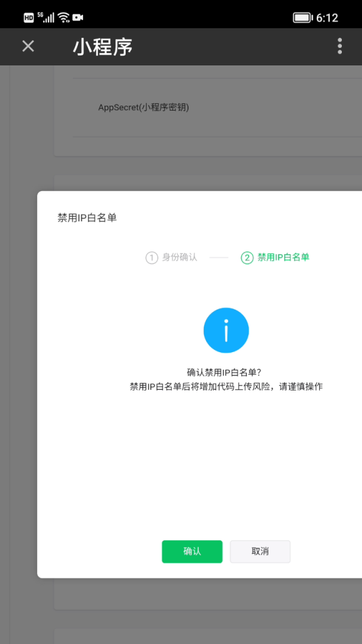The width and height of the screenshot is (362, 644).
Task: Click the risk warning text about 代码上传风险
Action: (x=226, y=387)
